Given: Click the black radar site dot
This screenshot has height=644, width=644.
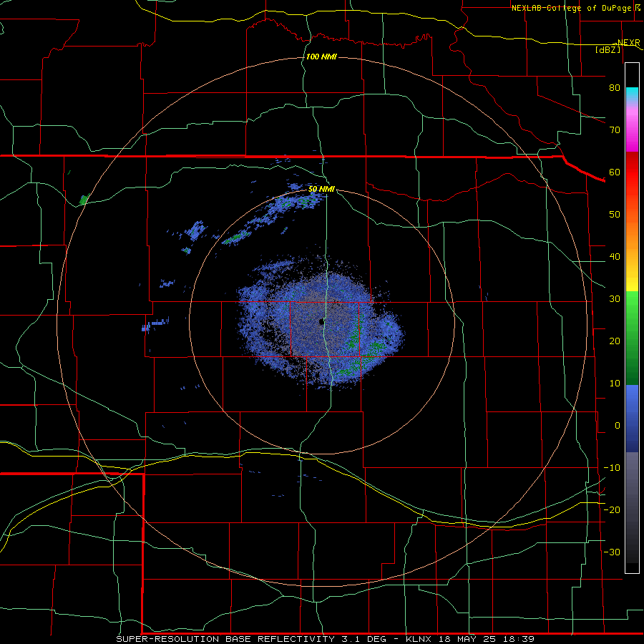Looking at the screenshot, I should click(321, 321).
